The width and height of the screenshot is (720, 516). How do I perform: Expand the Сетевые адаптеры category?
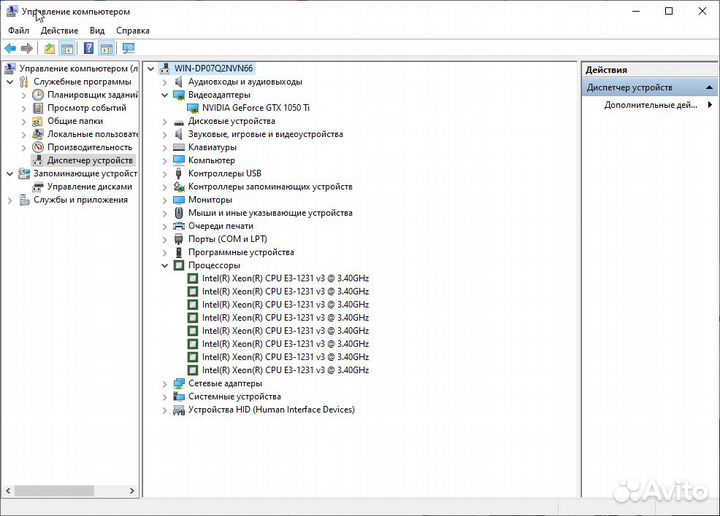(165, 383)
